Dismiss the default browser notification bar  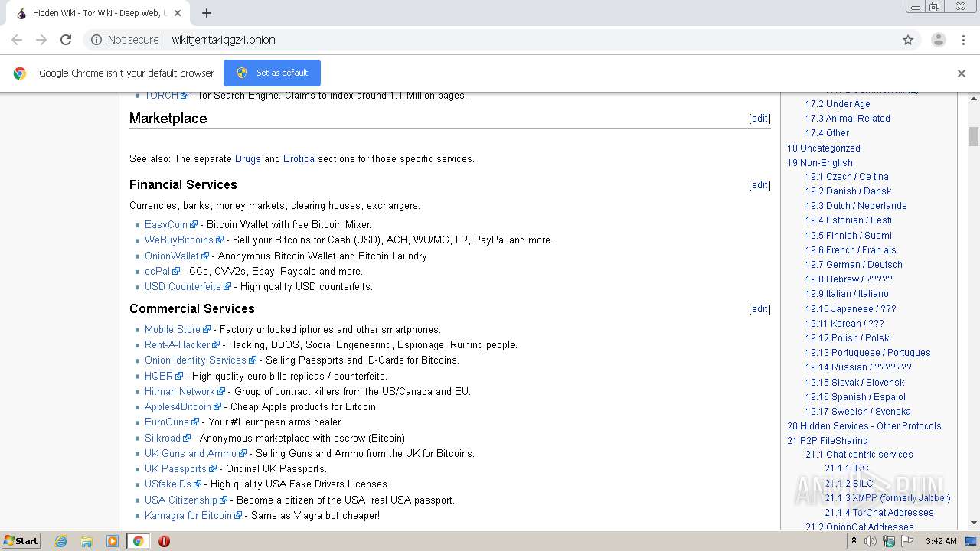point(962,73)
